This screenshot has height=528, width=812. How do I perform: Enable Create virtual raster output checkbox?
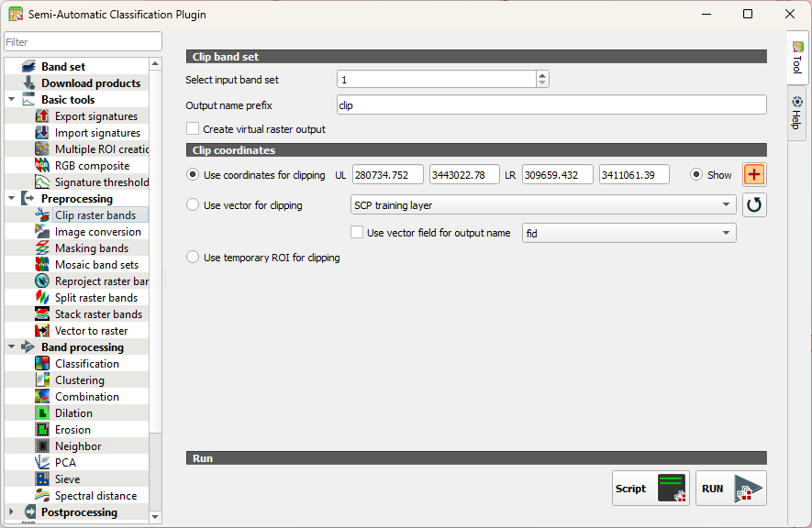coord(193,129)
